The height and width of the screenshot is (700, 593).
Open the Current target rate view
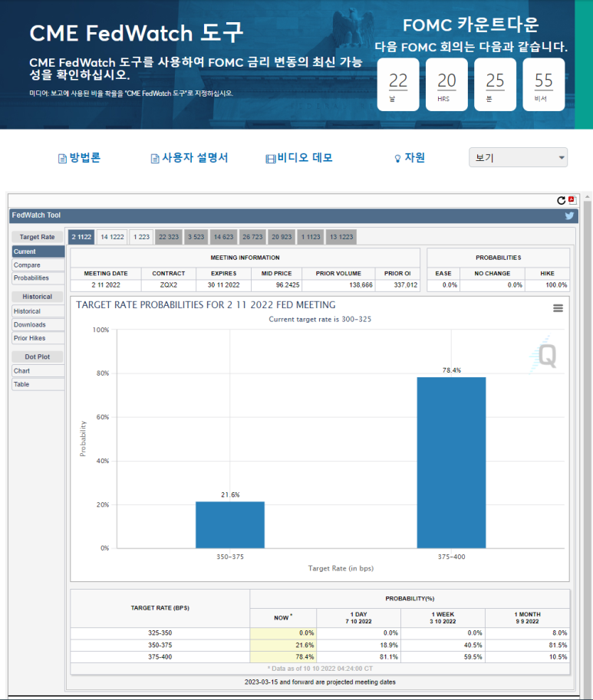coord(38,251)
